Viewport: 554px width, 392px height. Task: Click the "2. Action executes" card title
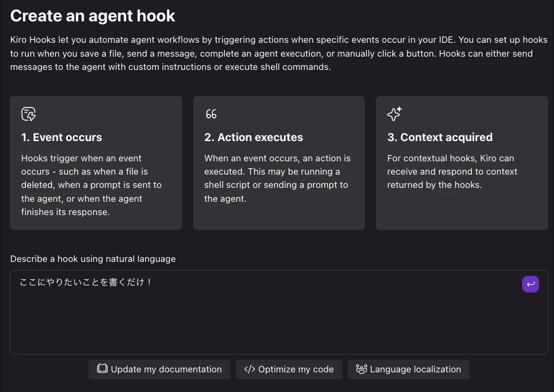[253, 138]
